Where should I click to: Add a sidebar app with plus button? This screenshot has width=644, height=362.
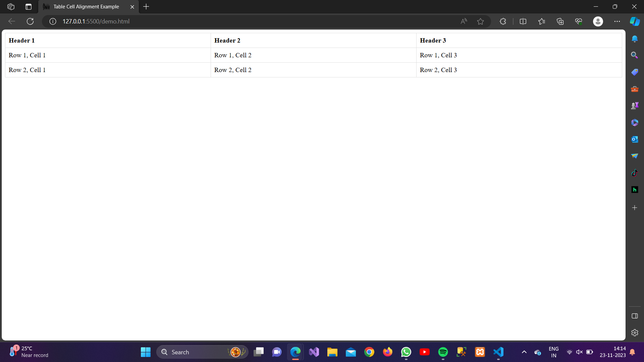[x=634, y=208]
